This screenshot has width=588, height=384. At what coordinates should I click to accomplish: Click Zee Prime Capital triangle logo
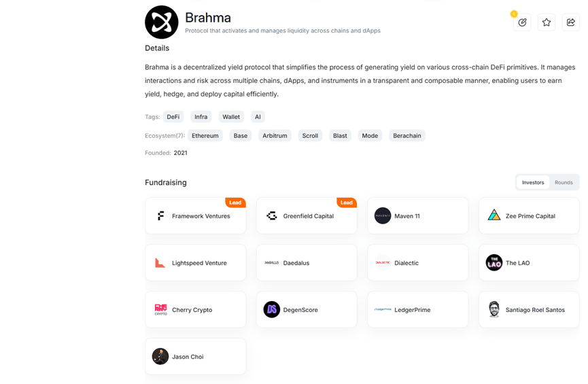click(x=494, y=215)
